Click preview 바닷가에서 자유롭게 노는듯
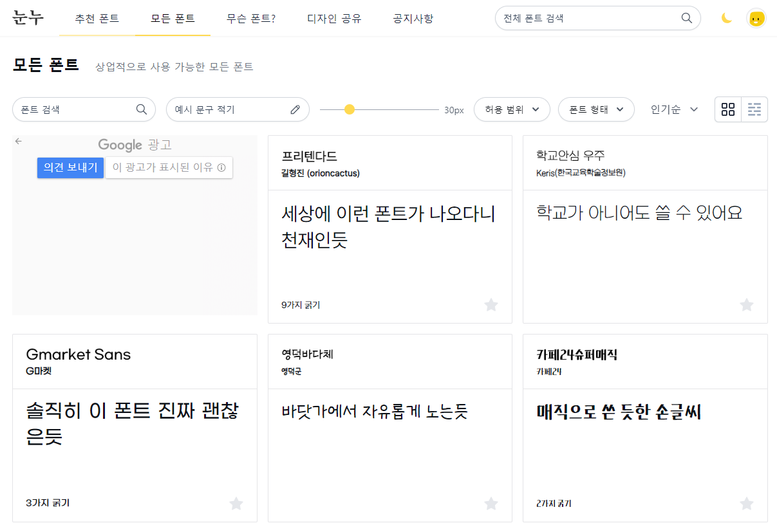This screenshot has width=777, height=532. tap(375, 411)
